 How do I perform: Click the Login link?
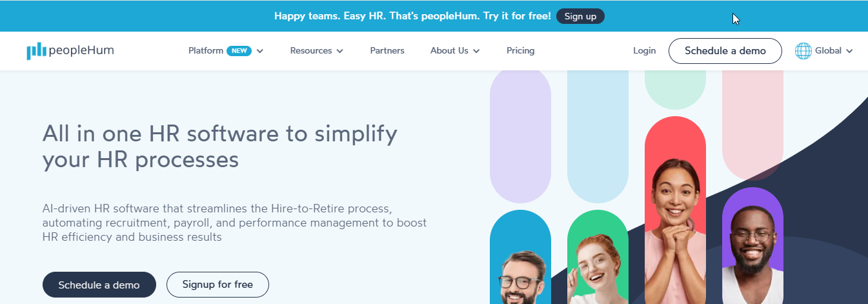(644, 51)
